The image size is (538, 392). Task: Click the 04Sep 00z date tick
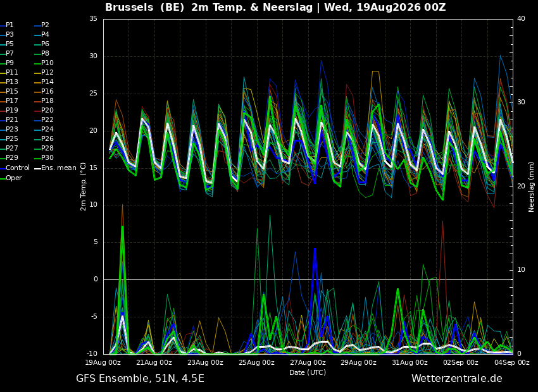tap(512, 362)
